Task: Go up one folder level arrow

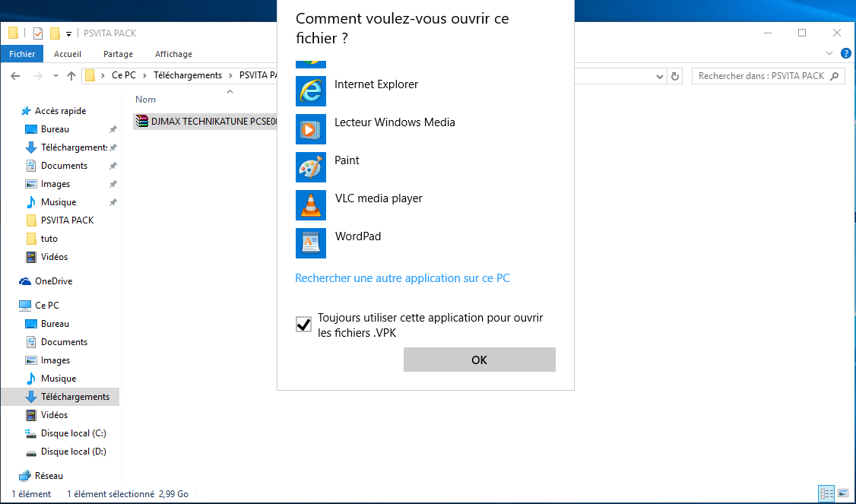Action: click(71, 76)
